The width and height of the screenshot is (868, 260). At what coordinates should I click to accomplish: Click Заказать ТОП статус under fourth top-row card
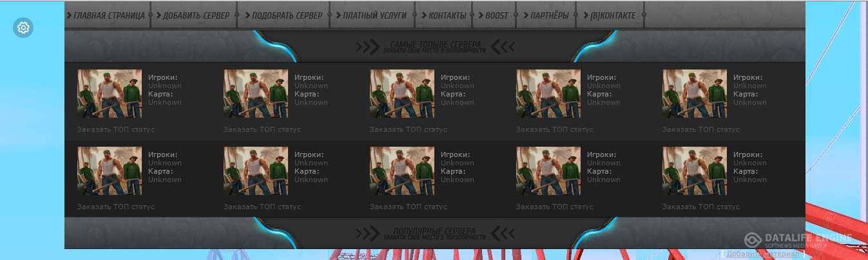coord(555,129)
